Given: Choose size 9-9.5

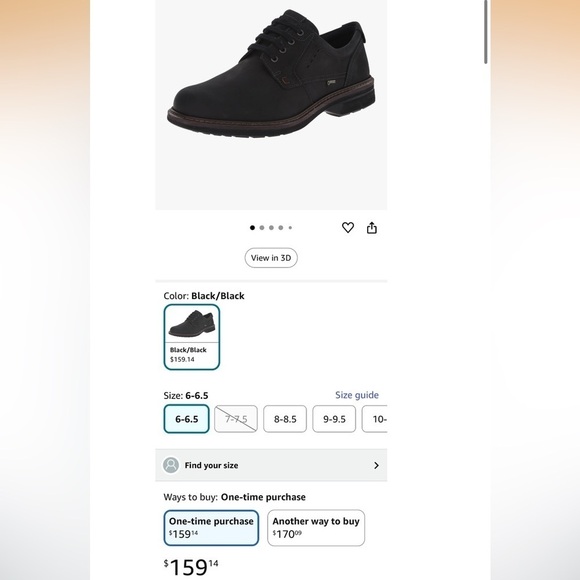Looking at the screenshot, I should coord(334,419).
